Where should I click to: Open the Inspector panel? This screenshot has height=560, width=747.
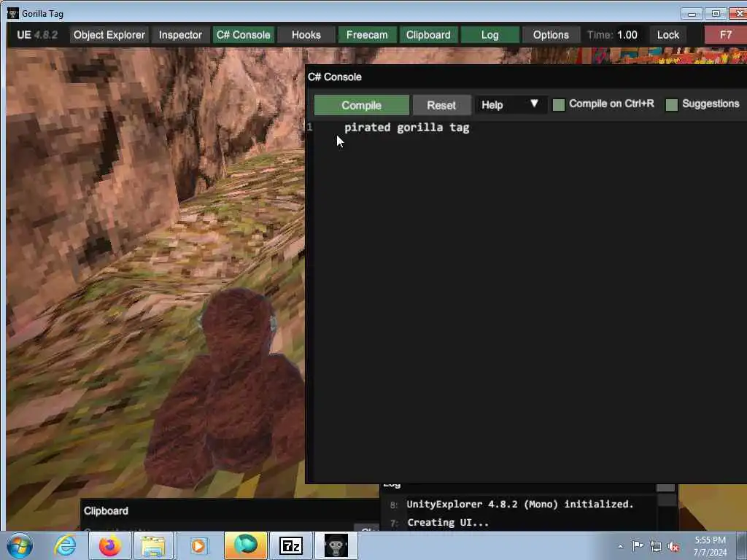(x=180, y=35)
